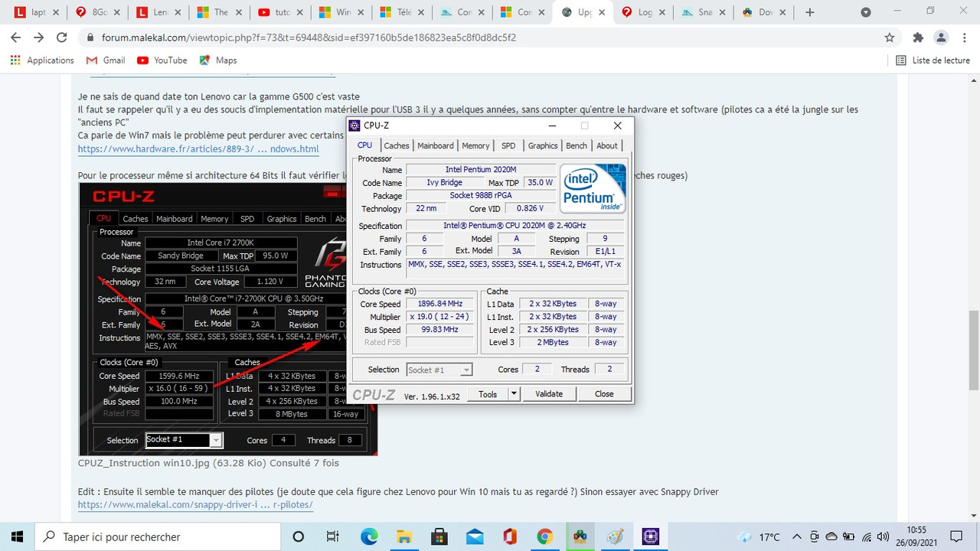Click the 'Taper ici pour rechercher' search box
Screen dimensions: 980x551
point(158,536)
